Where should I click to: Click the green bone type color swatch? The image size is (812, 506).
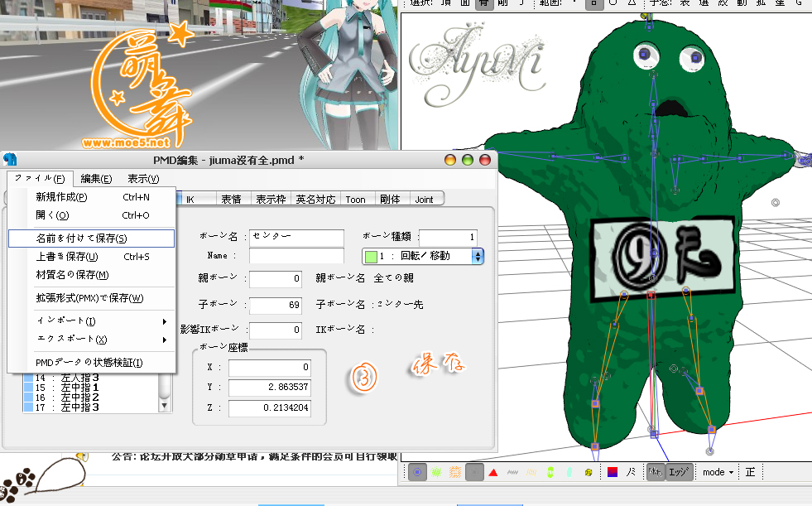[x=372, y=257]
